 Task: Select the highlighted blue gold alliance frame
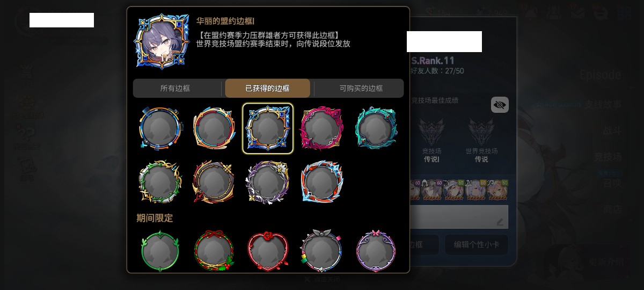(268, 128)
